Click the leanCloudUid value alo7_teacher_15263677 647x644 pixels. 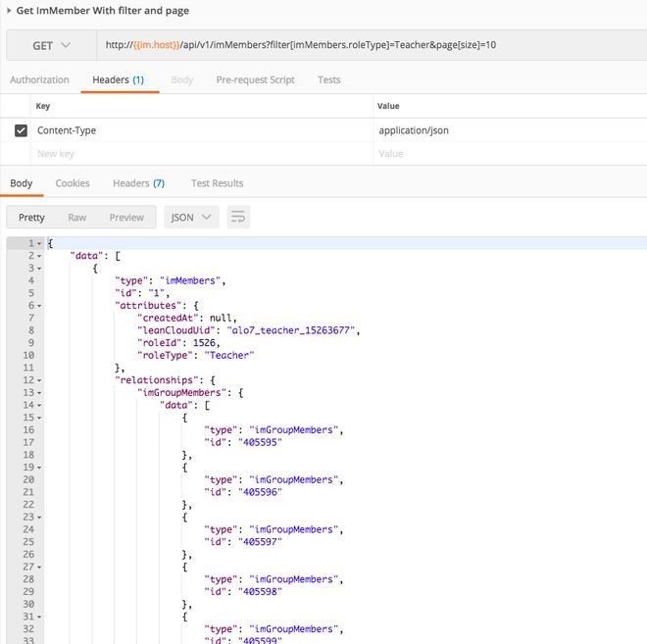(x=291, y=330)
